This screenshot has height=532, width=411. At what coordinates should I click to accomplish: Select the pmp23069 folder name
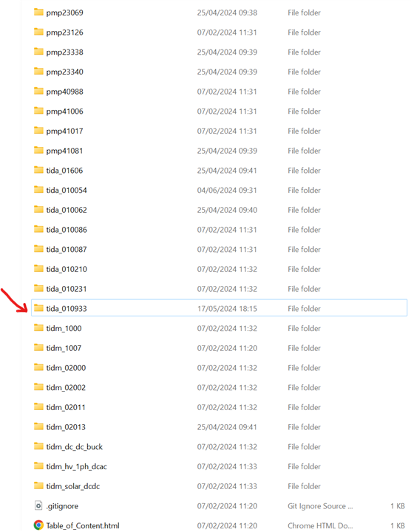(x=65, y=13)
